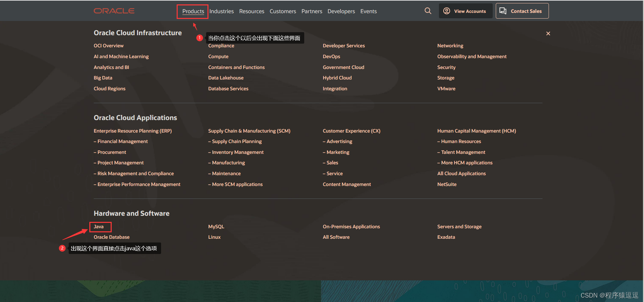The height and width of the screenshot is (302, 644).
Task: Go to the VMware link
Action: tap(446, 89)
